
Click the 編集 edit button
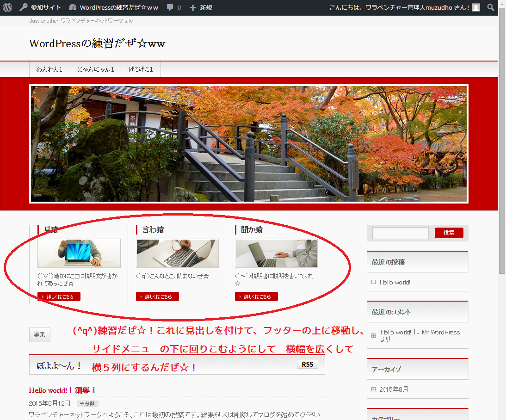(40, 334)
